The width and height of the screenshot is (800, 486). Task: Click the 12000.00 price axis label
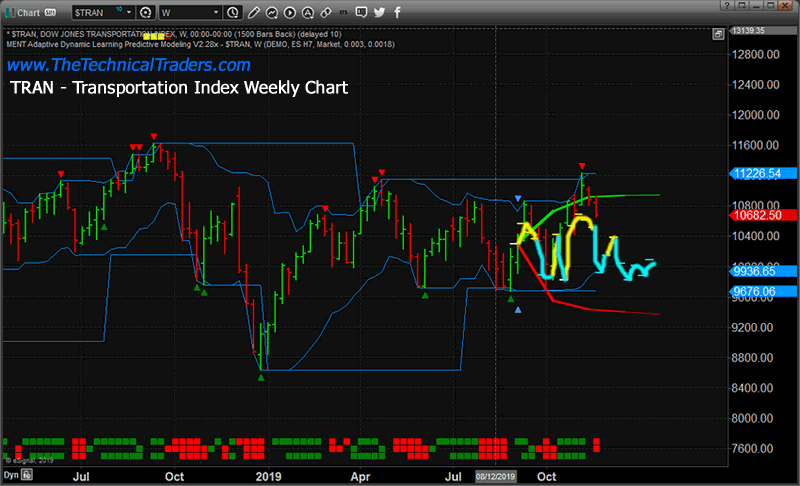756,115
